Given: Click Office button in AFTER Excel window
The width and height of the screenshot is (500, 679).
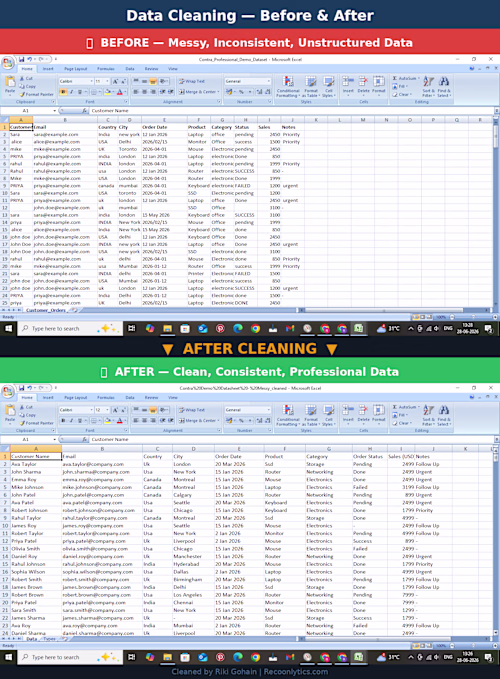Looking at the screenshot, I should tap(7, 391).
